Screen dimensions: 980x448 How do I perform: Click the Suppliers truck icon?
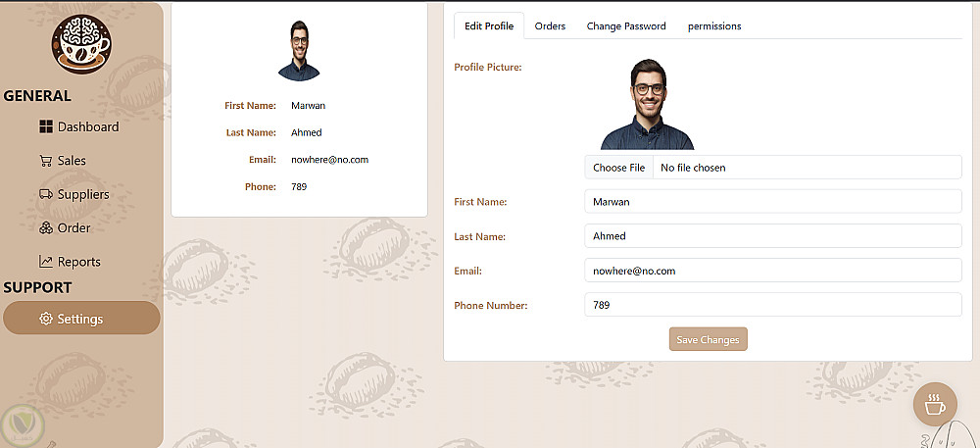point(46,194)
